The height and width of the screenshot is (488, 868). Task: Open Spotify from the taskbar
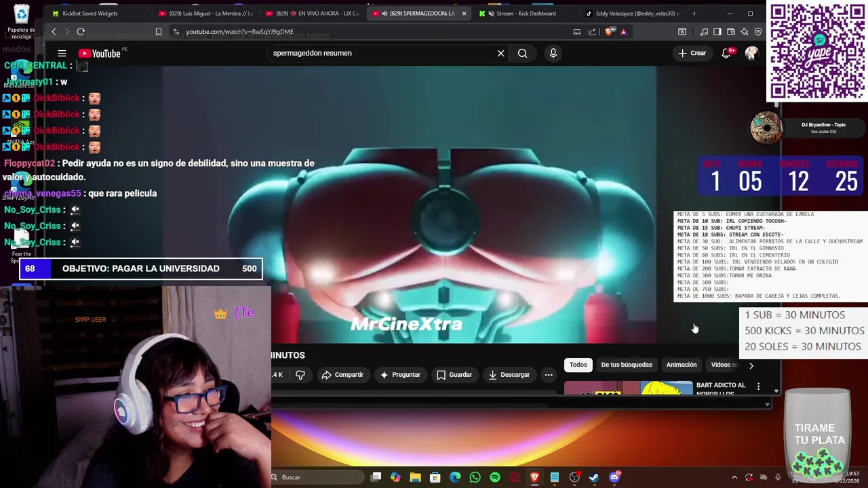495,477
